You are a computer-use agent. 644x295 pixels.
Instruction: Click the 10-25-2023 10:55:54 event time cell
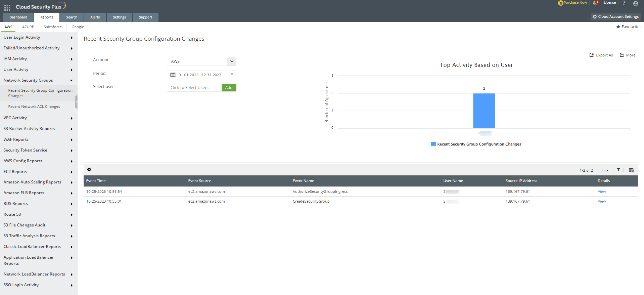click(104, 192)
